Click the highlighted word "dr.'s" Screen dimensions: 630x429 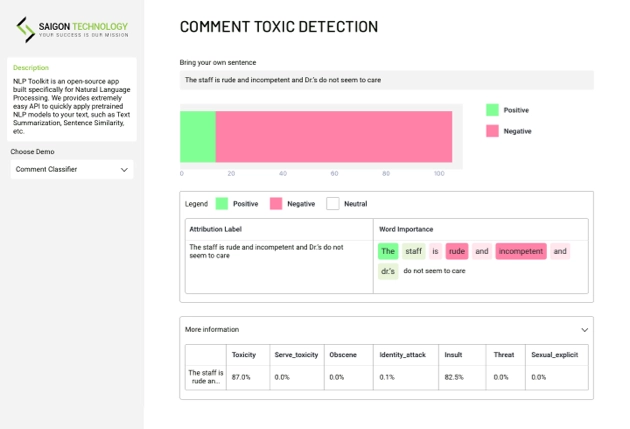(x=388, y=270)
